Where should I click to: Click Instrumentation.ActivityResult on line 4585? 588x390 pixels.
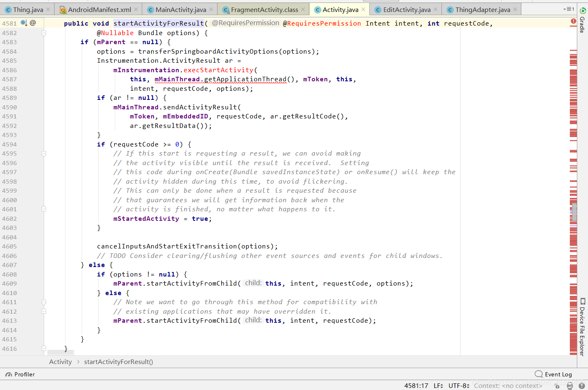coord(158,61)
